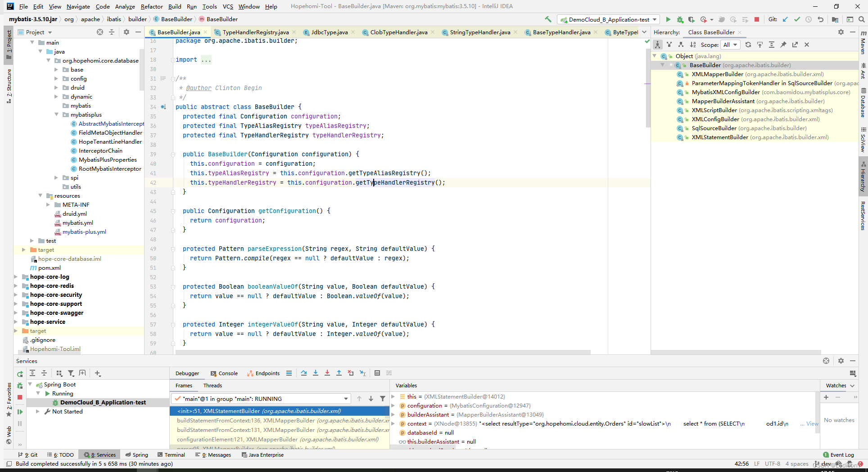The height and width of the screenshot is (472, 868).
Task: Expand the hope-core-redis module
Action: 16,286
